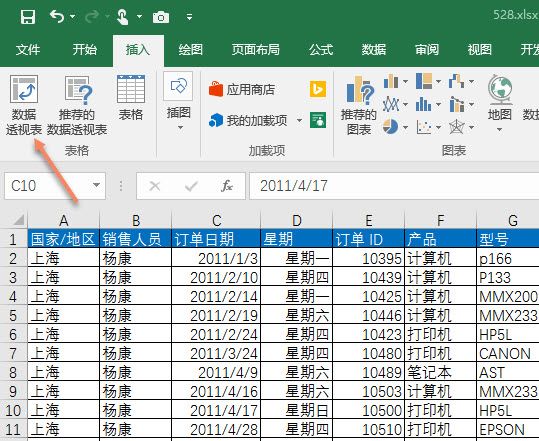Click the Undo arrow icon

pos(57,16)
